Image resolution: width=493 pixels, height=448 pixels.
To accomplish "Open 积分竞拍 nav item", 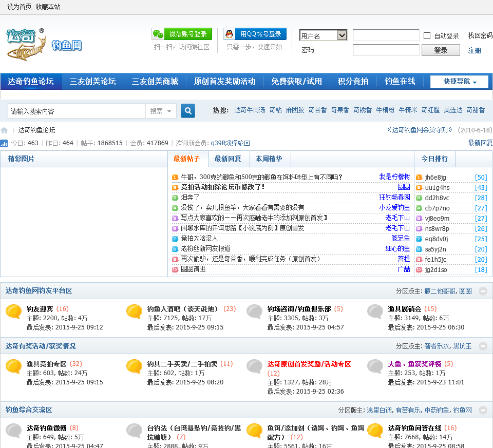I will coord(353,82).
